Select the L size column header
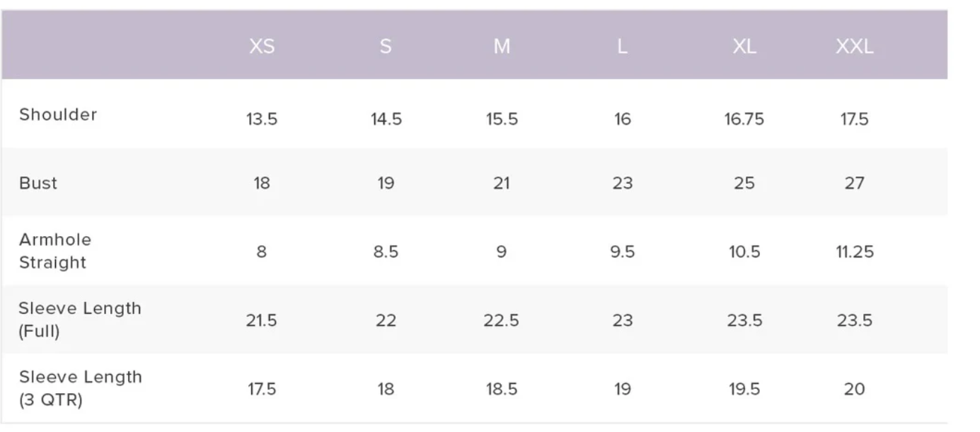The width and height of the screenshot is (980, 432). coord(622,47)
